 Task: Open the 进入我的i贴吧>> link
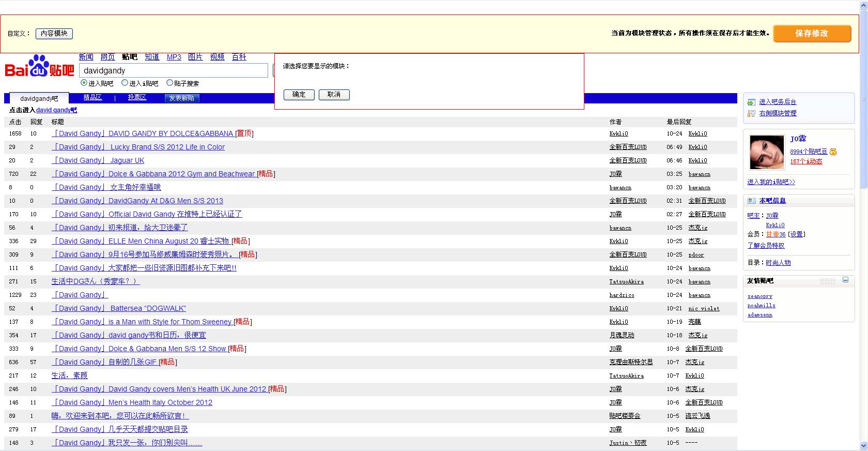[771, 182]
